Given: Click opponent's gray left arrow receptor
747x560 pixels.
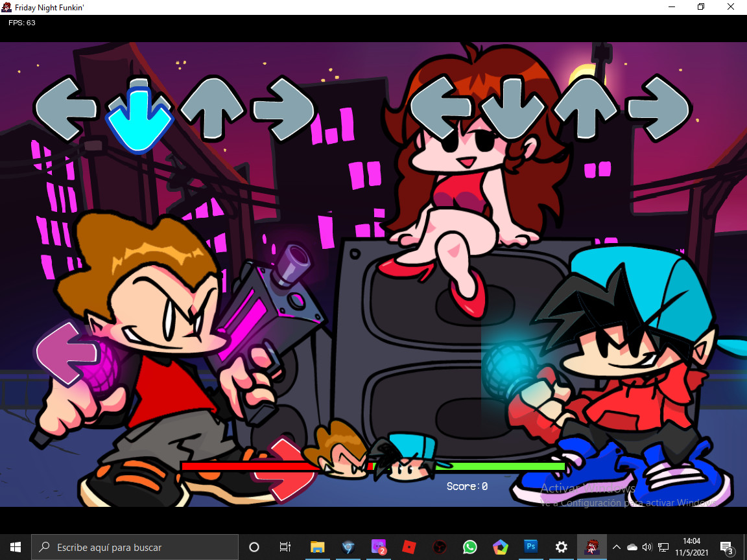Looking at the screenshot, I should point(65,109).
